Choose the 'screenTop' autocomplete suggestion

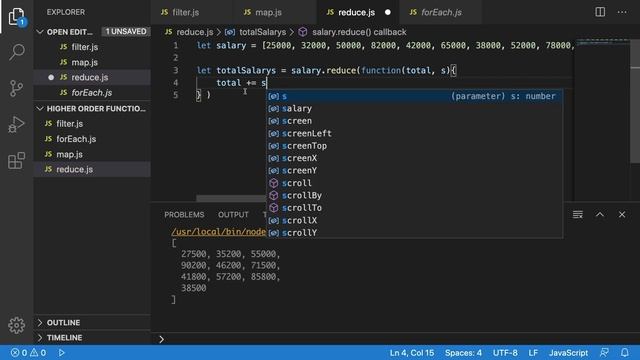point(414,146)
